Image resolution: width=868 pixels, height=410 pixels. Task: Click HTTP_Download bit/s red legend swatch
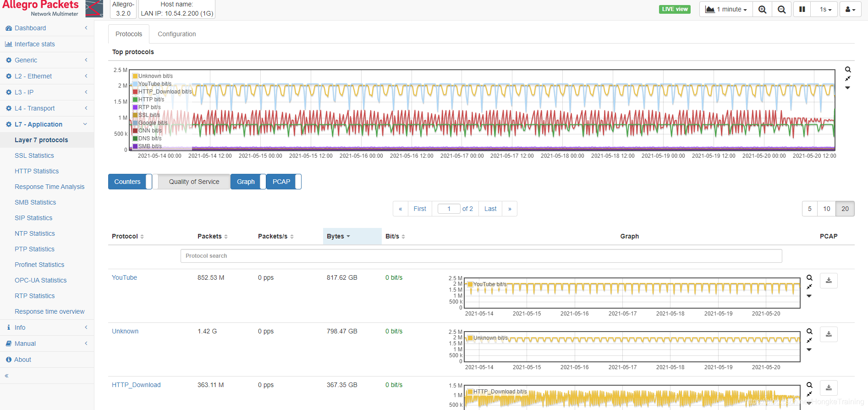click(135, 92)
